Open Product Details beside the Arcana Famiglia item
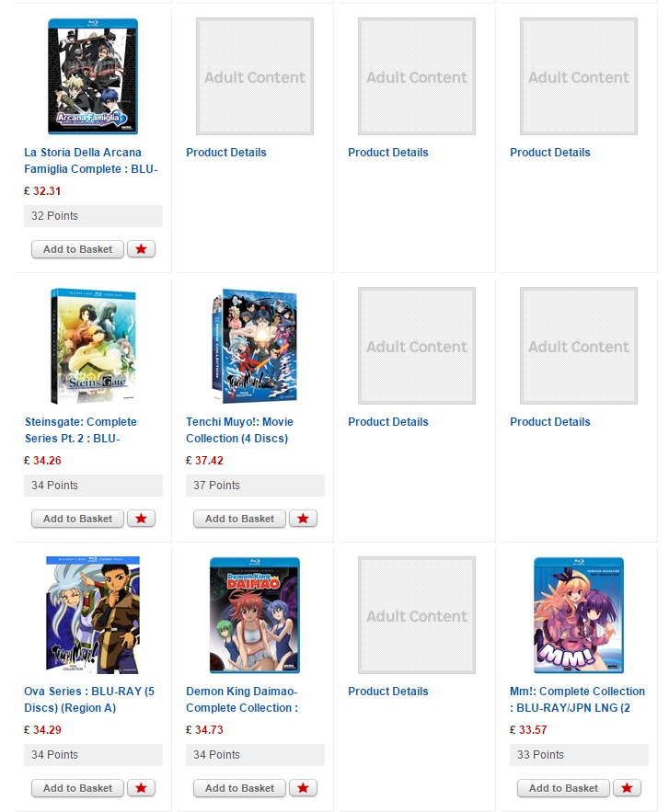The image size is (669, 812). tap(226, 153)
